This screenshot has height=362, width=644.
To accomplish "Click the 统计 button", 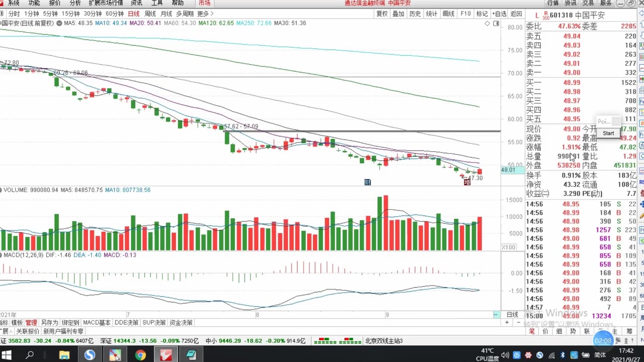I will click(432, 14).
